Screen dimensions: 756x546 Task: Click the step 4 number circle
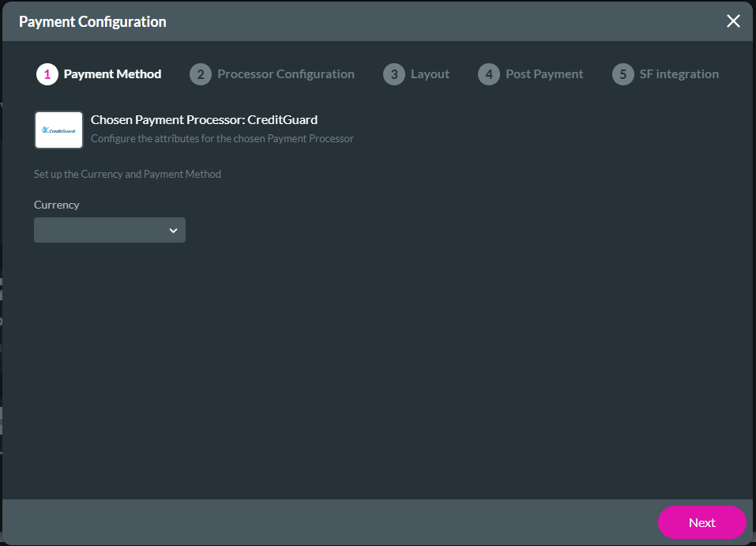(x=489, y=74)
